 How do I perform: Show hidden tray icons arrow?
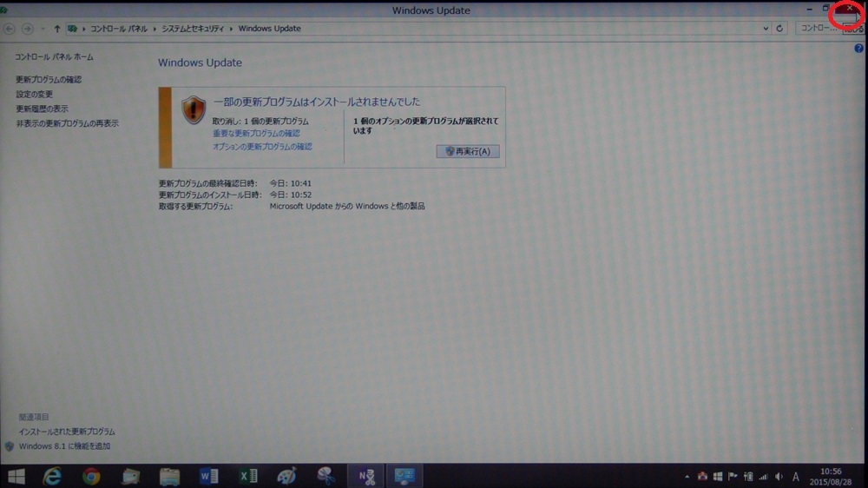[x=687, y=477]
